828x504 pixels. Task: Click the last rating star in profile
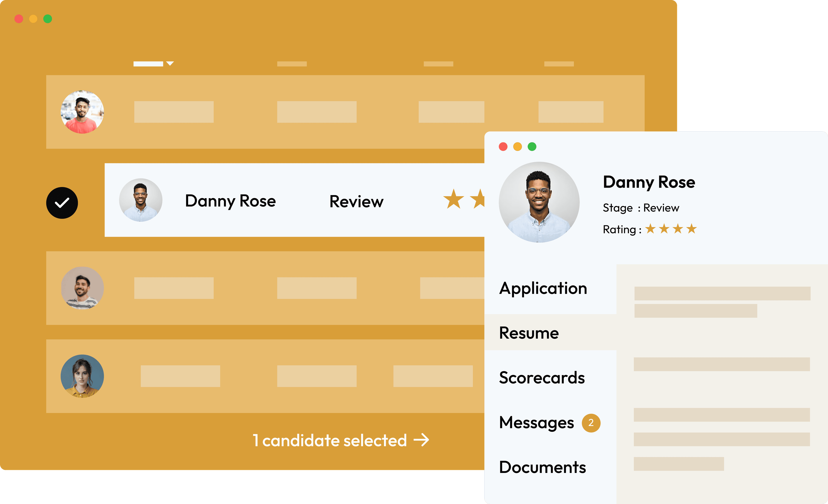[x=691, y=229]
